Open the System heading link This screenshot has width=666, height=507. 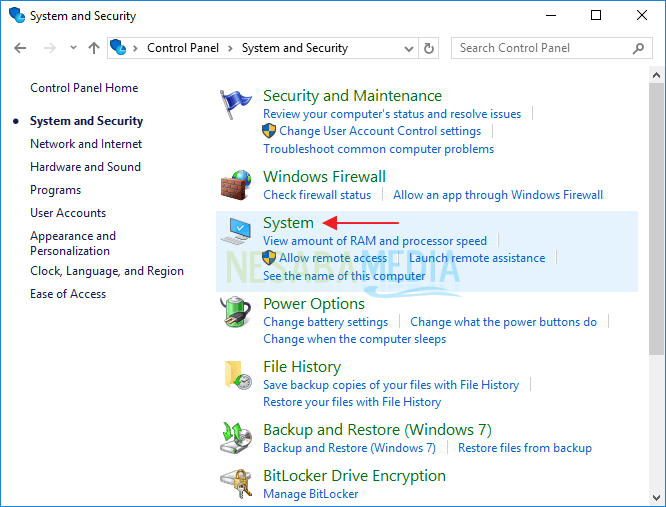pyautogui.click(x=288, y=223)
